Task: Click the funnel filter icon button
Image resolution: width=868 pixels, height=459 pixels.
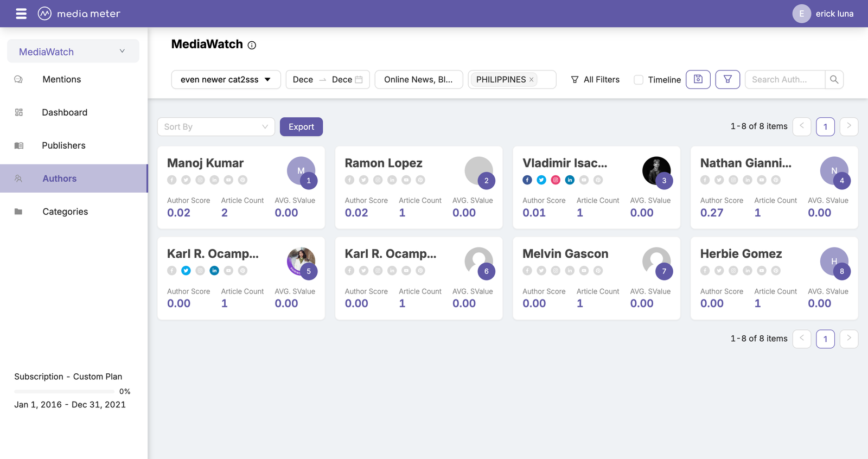Action: (x=727, y=79)
